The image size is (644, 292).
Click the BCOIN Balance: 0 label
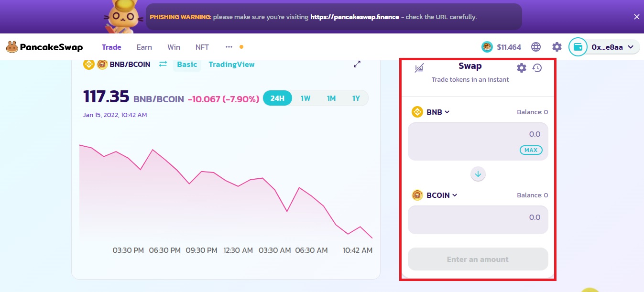[532, 195]
